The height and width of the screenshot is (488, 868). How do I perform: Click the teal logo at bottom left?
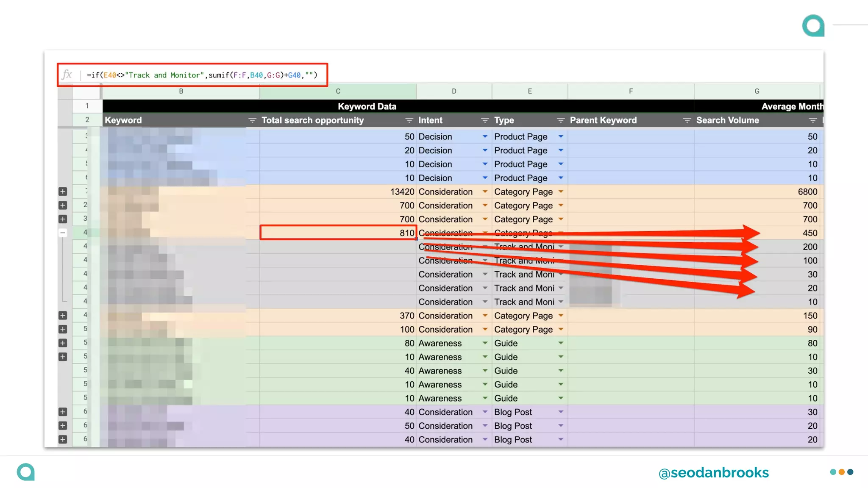tap(26, 472)
